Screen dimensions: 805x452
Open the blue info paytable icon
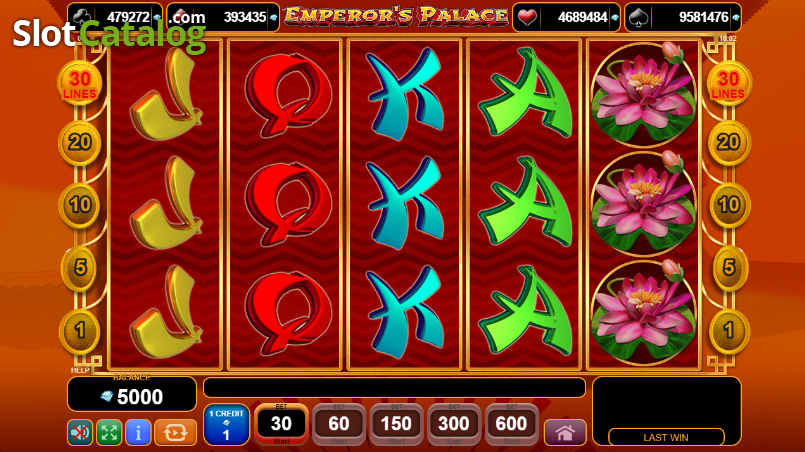pyautogui.click(x=138, y=432)
